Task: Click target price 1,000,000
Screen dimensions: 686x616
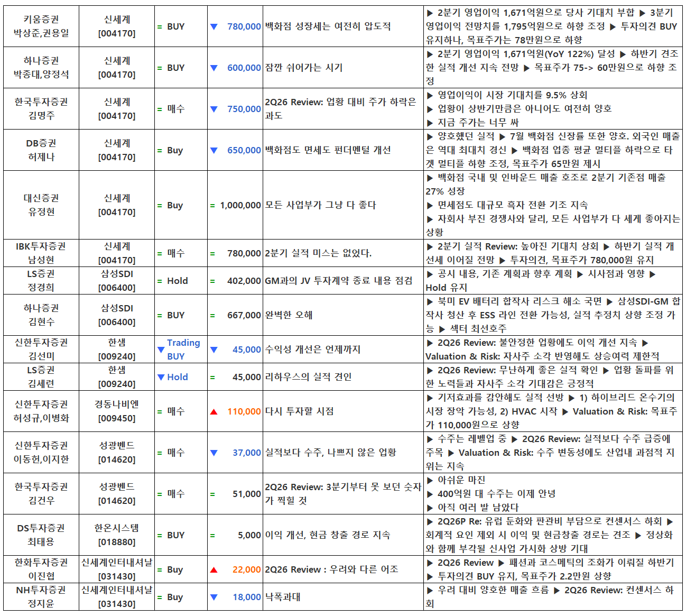Action: pos(240,205)
